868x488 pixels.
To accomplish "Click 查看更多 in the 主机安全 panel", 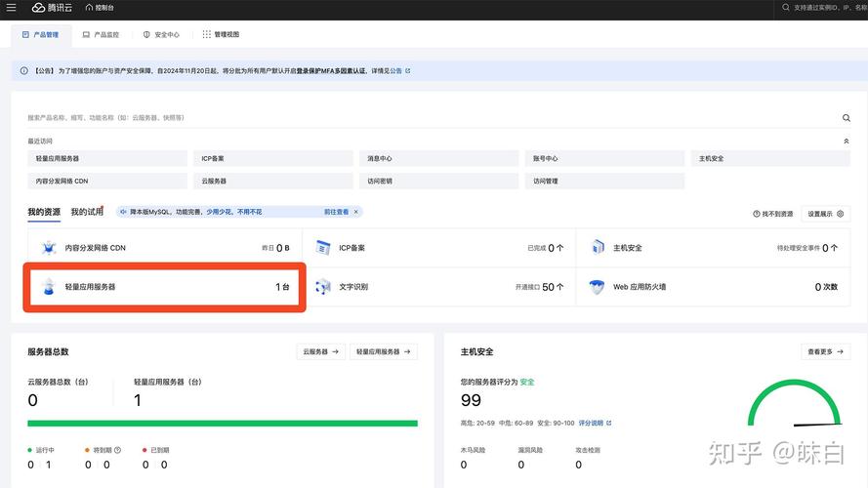I will click(825, 351).
